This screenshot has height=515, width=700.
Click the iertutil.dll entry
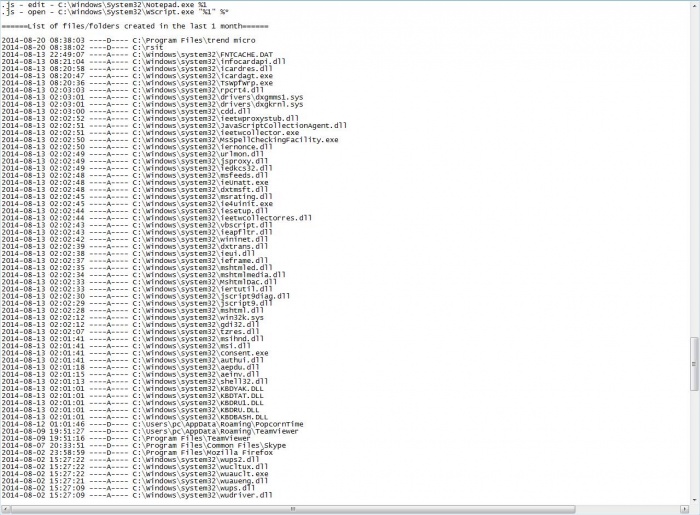(137, 289)
